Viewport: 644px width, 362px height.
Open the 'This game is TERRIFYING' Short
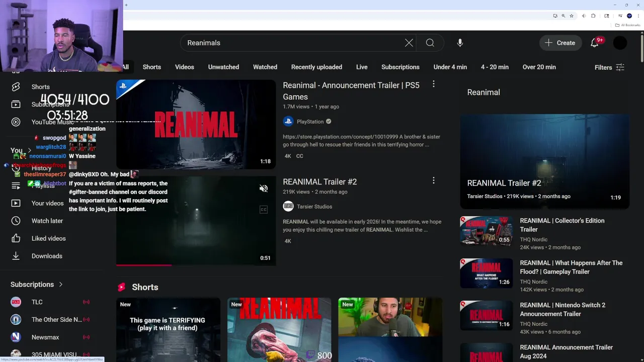tap(168, 330)
